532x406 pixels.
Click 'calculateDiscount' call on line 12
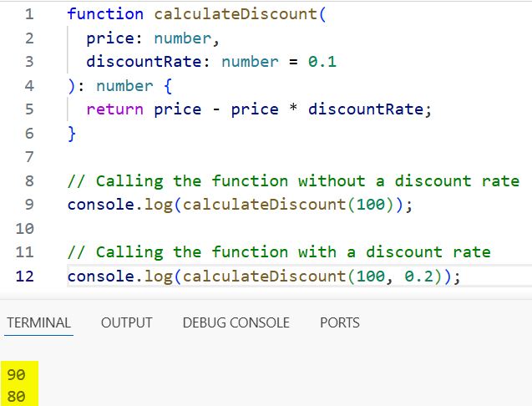264,276
